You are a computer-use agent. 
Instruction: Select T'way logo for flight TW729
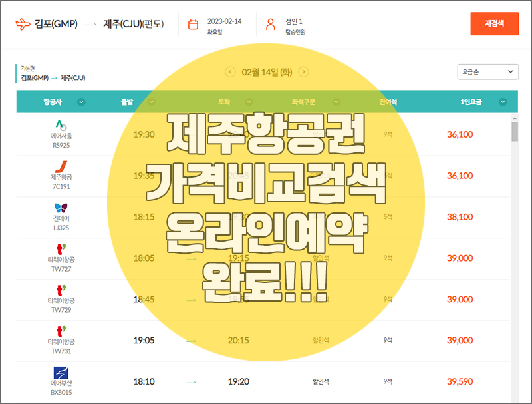coord(61,290)
